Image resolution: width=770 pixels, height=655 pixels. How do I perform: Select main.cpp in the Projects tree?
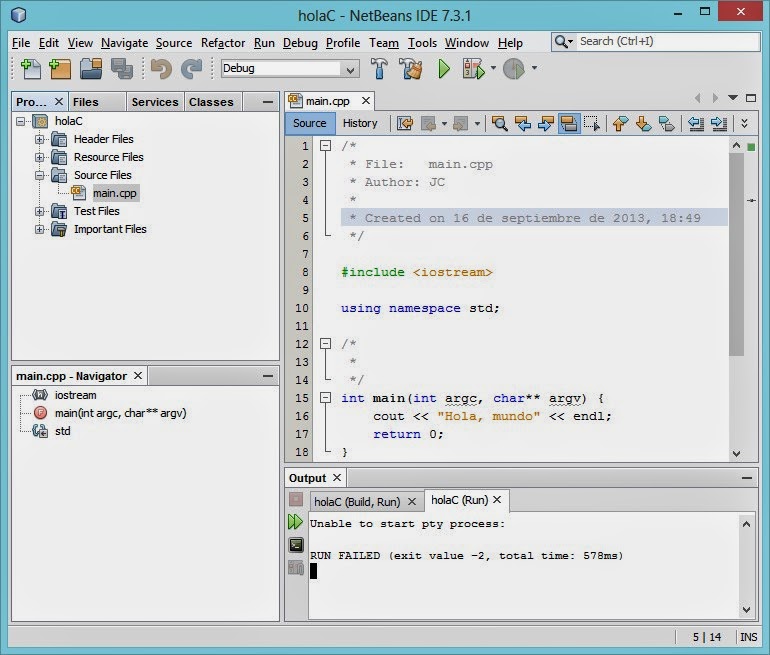click(115, 193)
